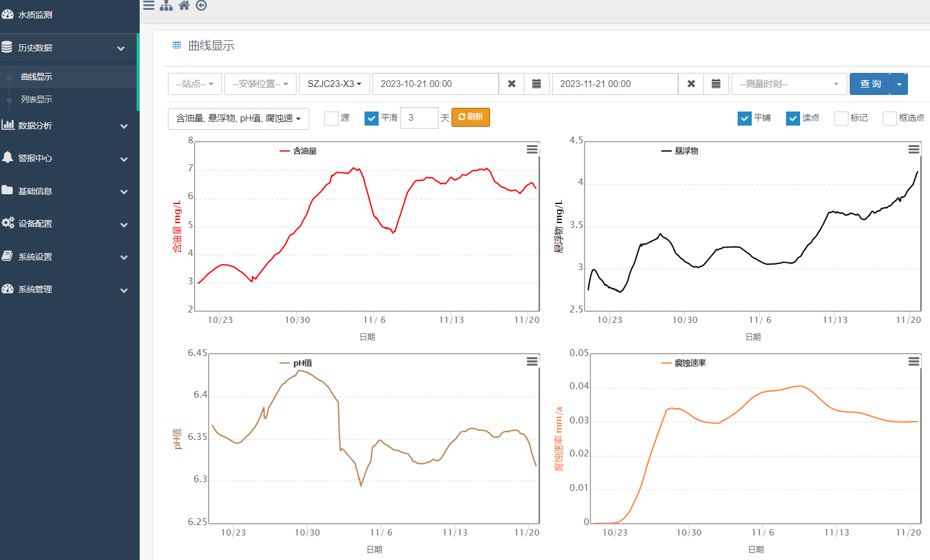Go to home via house icon

click(184, 6)
